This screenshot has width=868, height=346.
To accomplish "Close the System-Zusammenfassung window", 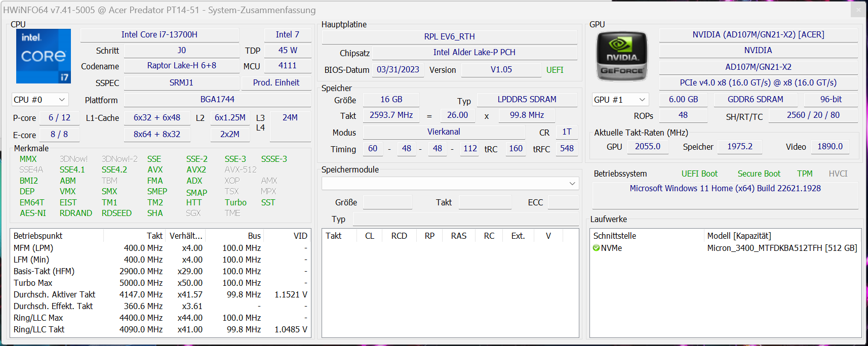I will [x=858, y=10].
